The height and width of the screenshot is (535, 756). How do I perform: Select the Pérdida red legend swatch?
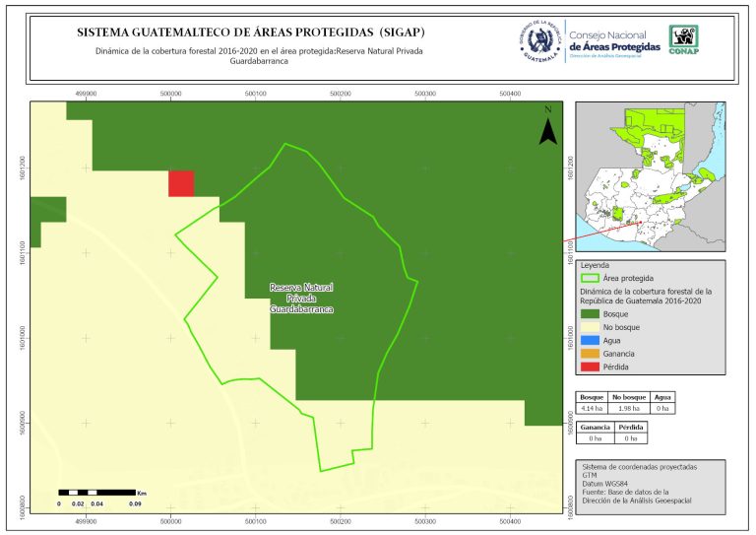click(589, 367)
